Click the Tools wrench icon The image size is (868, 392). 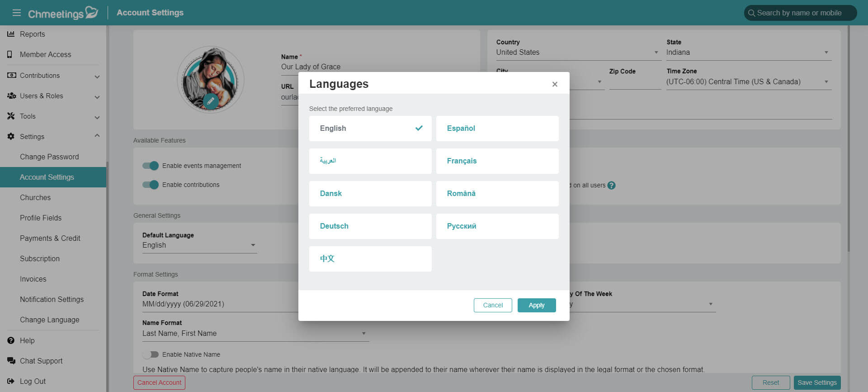[11, 116]
